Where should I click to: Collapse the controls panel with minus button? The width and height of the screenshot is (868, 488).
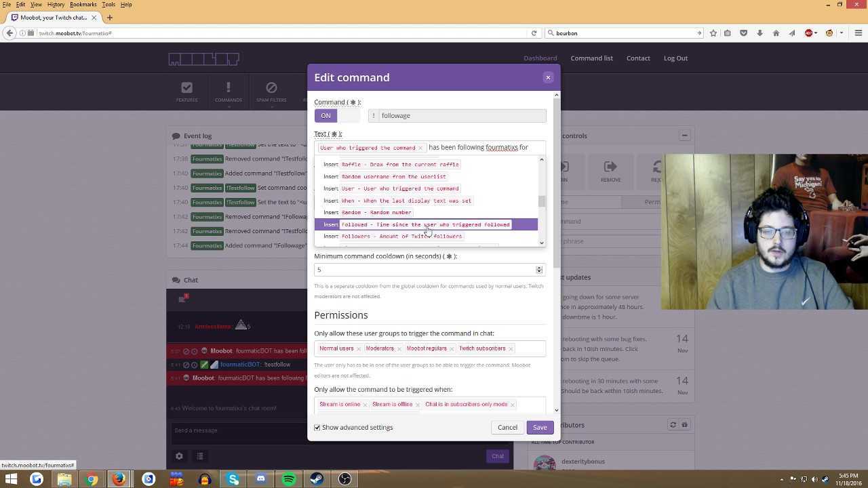pyautogui.click(x=684, y=136)
